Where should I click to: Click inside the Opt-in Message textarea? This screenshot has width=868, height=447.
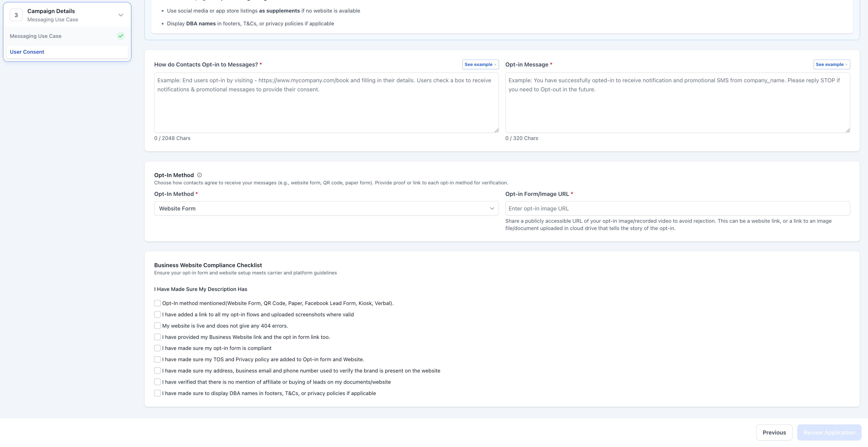(677, 101)
